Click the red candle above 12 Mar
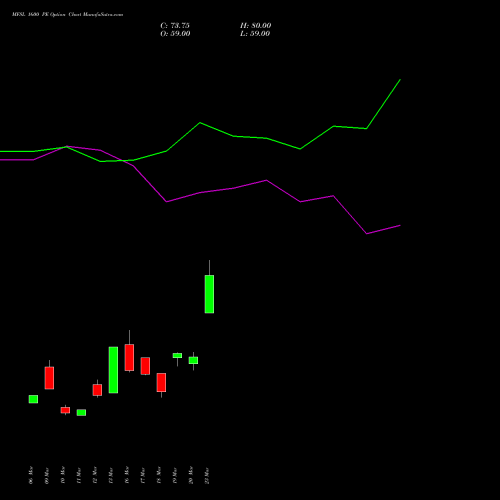This screenshot has height=500, width=500. 97,390
